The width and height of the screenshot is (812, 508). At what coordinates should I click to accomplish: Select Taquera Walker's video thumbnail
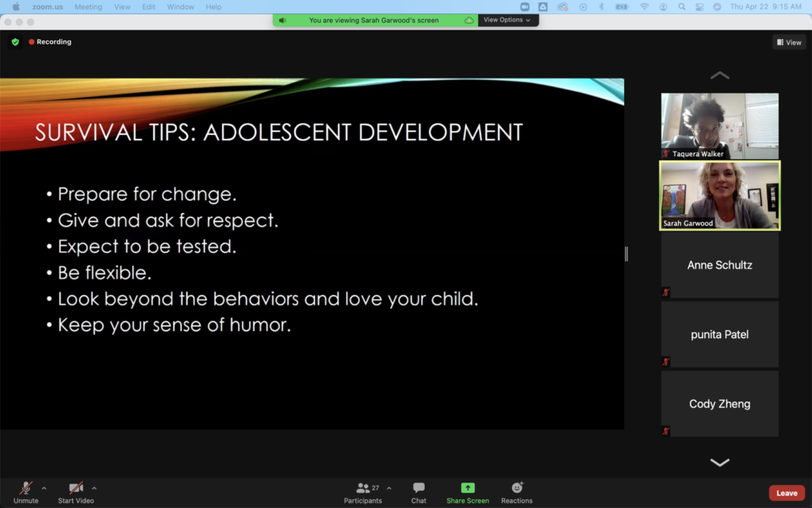point(719,125)
